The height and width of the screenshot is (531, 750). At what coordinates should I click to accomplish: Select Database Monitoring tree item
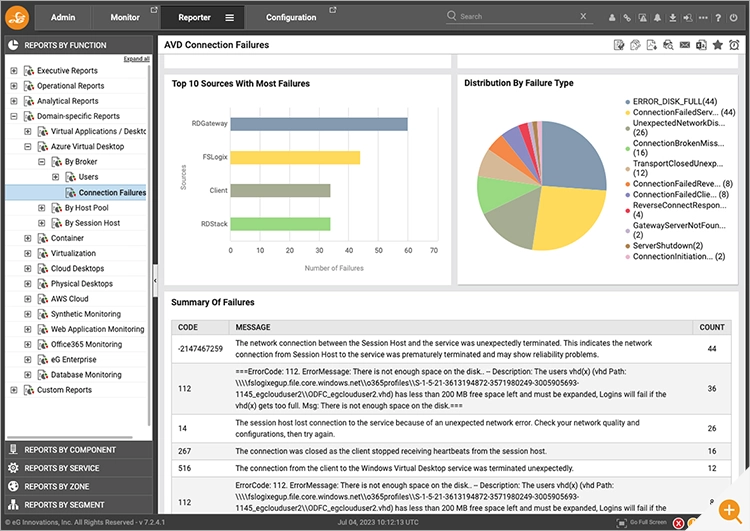click(86, 375)
